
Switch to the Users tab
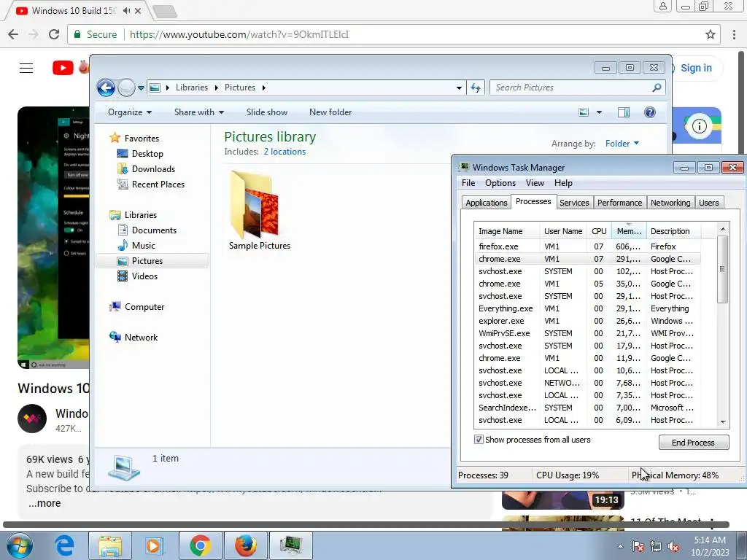pos(708,203)
